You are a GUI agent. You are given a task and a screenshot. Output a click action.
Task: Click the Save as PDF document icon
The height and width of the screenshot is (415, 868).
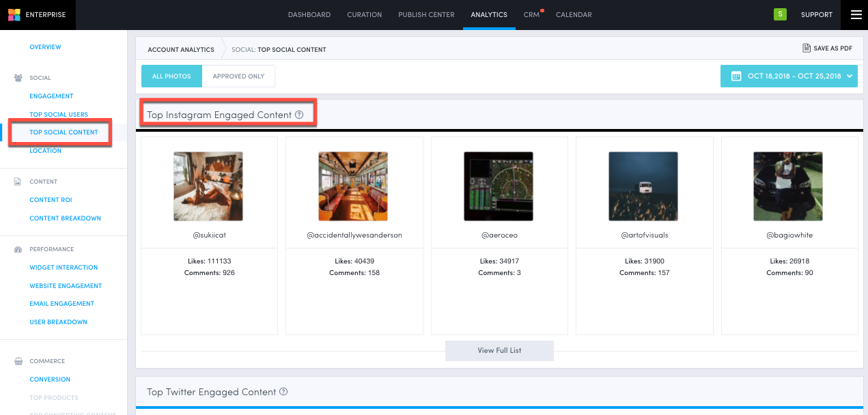tap(806, 48)
